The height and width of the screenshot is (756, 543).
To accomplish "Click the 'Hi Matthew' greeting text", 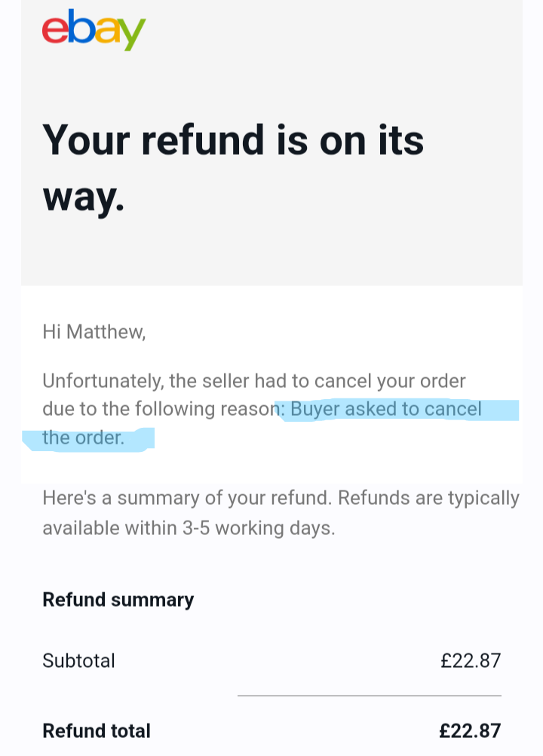I will (x=94, y=332).
